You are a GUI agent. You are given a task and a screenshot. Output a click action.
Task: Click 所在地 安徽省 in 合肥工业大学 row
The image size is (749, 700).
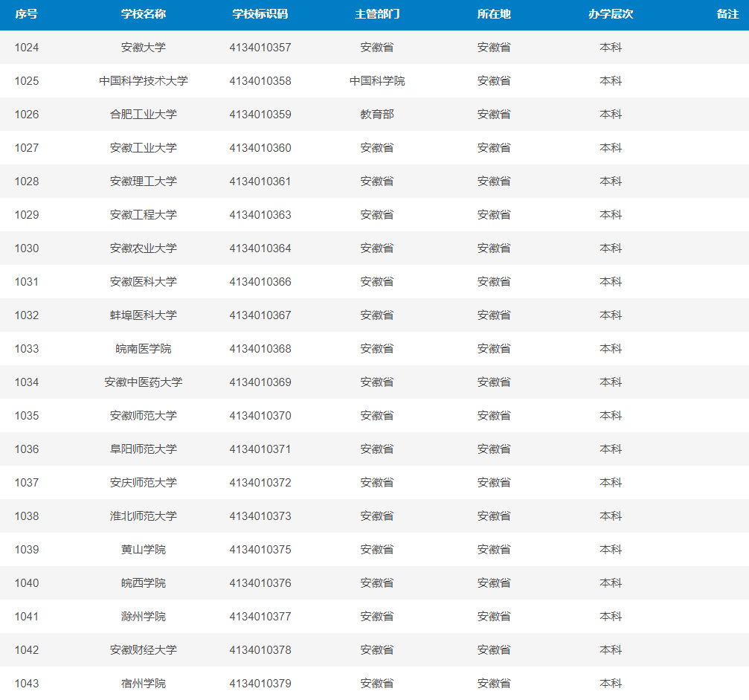494,115
